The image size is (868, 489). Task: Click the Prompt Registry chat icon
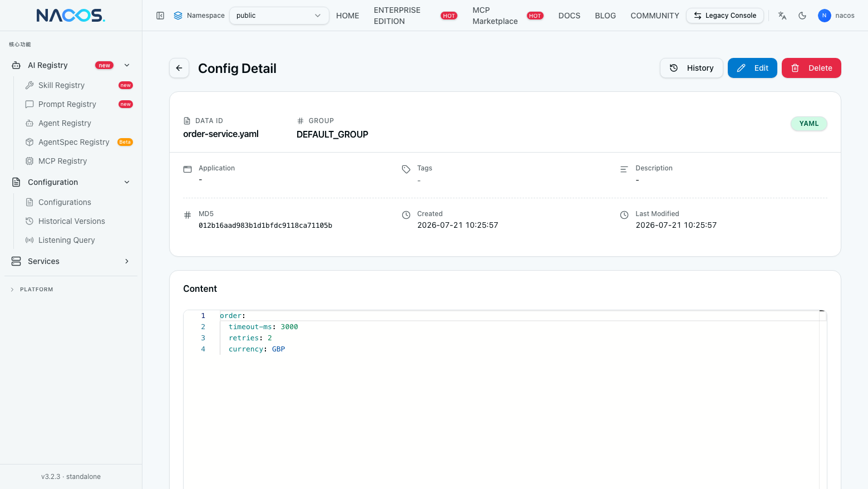29,104
